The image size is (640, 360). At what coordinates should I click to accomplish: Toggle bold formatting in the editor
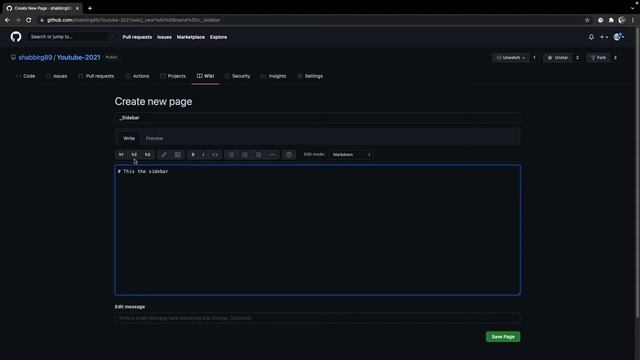[193, 155]
